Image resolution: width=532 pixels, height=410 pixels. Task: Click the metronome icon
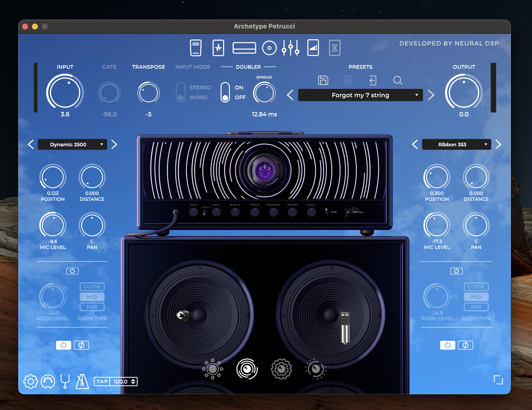point(82,381)
